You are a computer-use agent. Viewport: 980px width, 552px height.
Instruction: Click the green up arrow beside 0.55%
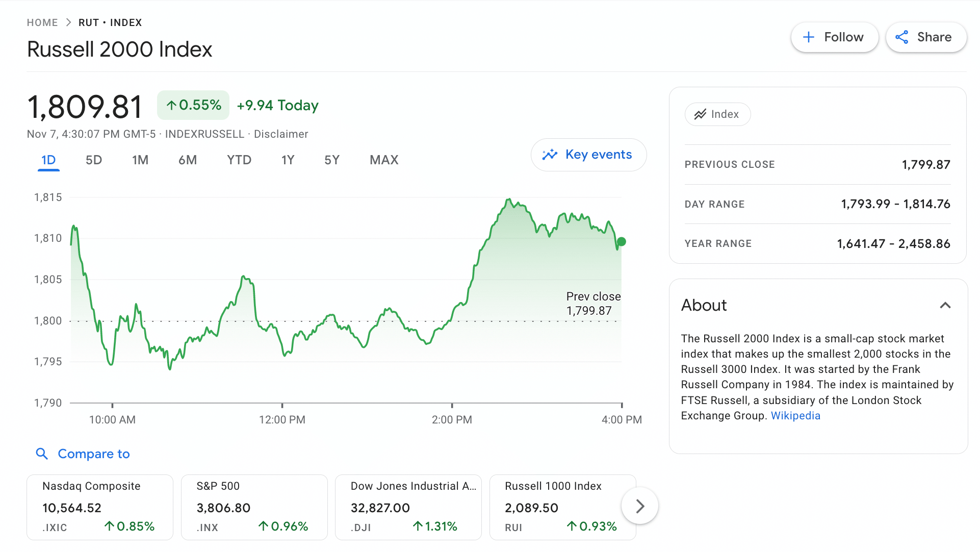(x=171, y=105)
